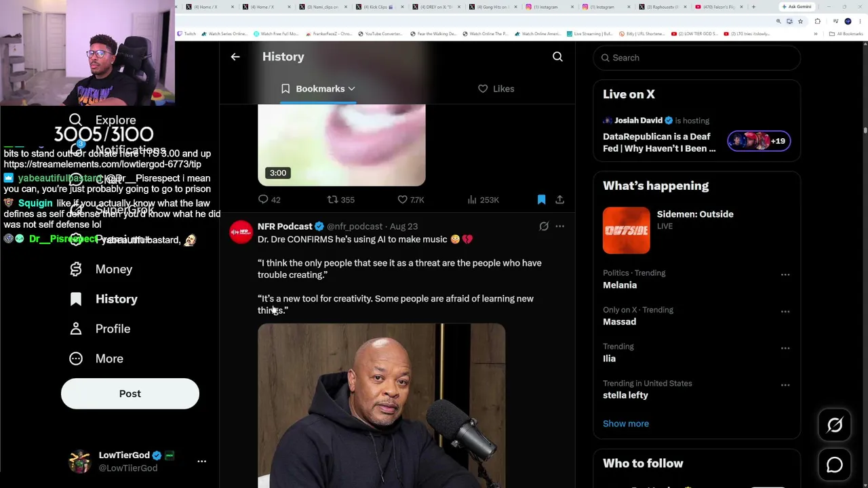Focus the X Search field
This screenshot has width=868, height=488.
697,58
